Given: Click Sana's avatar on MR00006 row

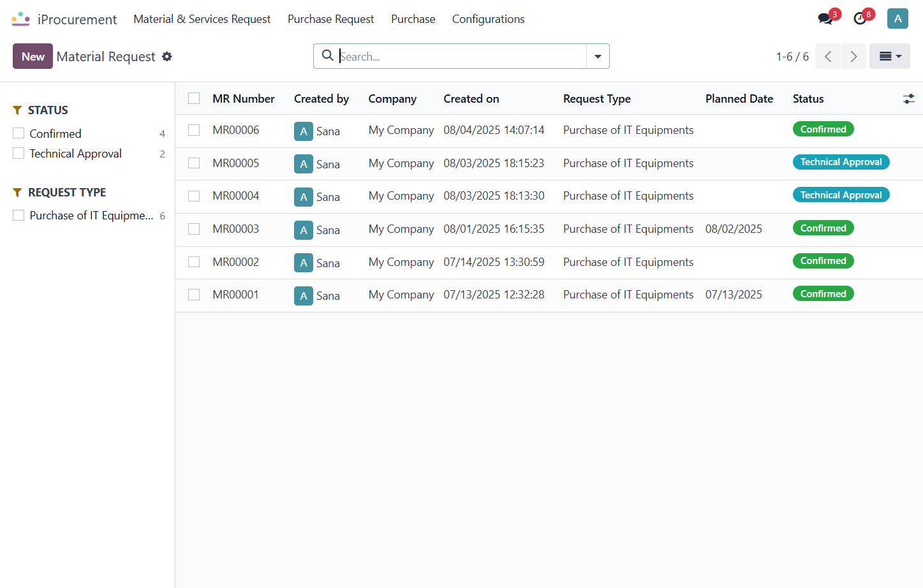Looking at the screenshot, I should point(304,131).
